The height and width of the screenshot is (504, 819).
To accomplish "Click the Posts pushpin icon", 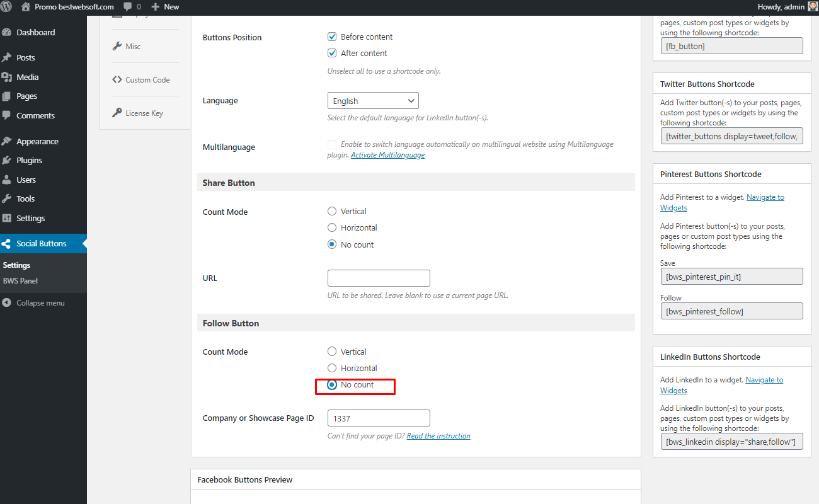I will [x=7, y=57].
